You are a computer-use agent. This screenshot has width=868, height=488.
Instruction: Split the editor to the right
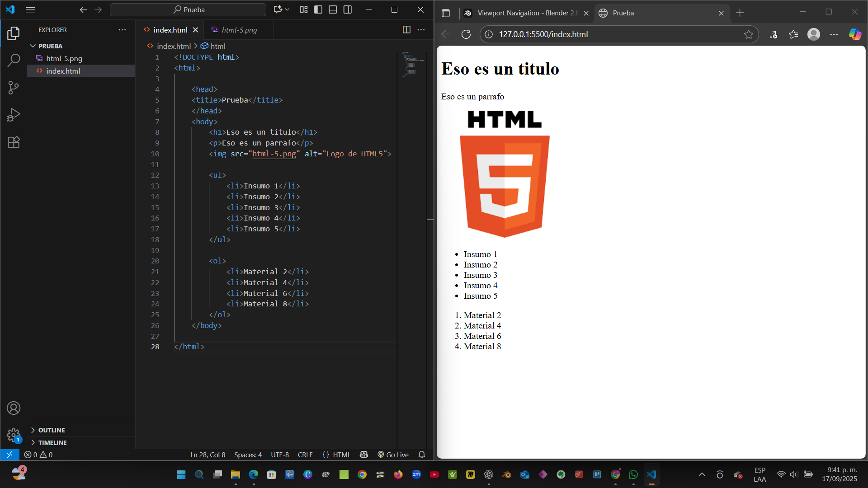click(406, 30)
